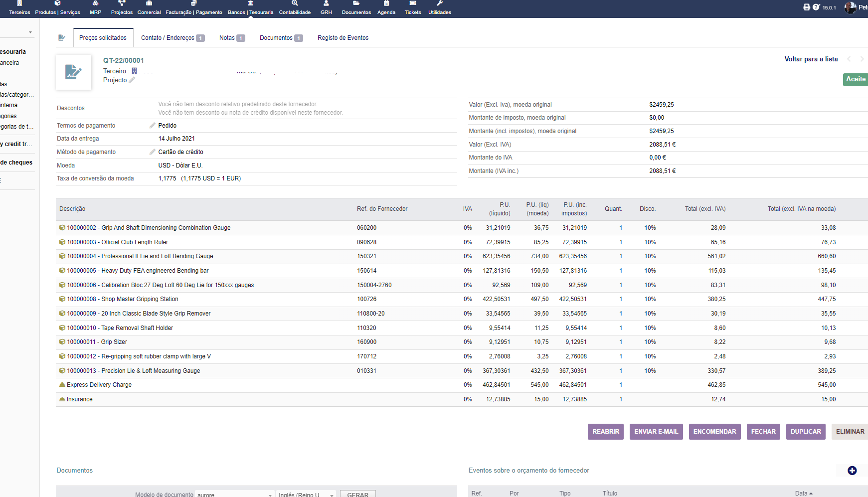This screenshot has height=497, width=868.
Task: Click the pencil icon next to Projecto
Action: (132, 80)
